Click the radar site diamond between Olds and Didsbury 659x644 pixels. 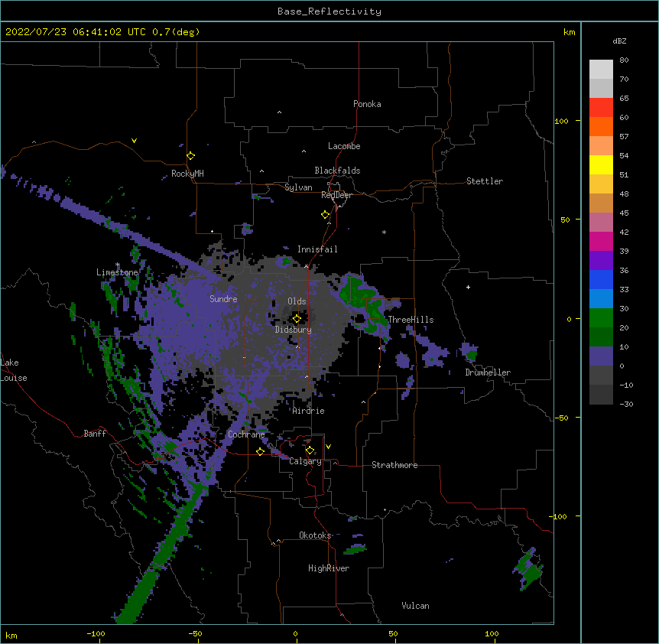tap(297, 319)
